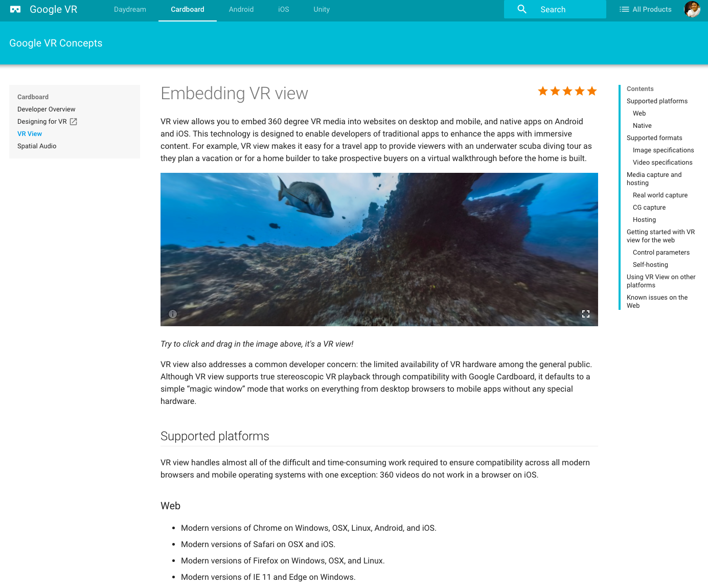Jump to Control parameters section

click(661, 253)
